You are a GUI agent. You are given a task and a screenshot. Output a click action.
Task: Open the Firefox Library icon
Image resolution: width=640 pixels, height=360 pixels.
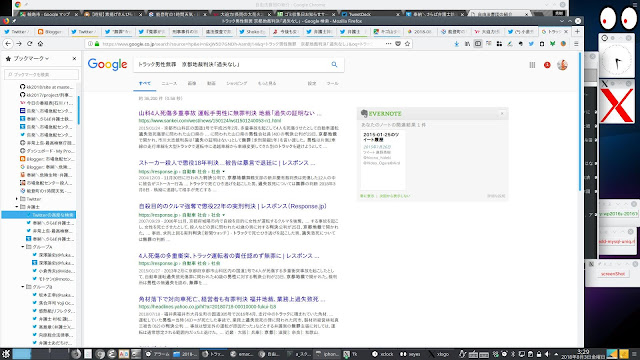(x=467, y=44)
